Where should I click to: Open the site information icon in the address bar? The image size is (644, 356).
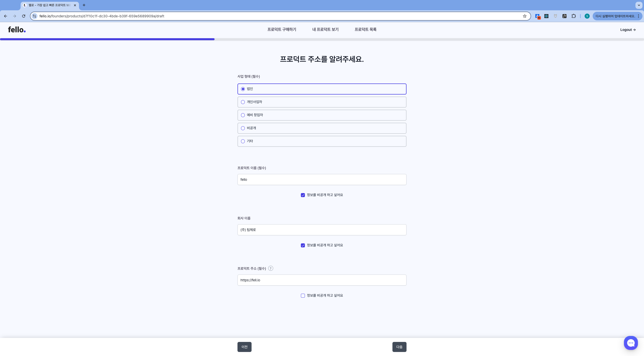point(35,16)
